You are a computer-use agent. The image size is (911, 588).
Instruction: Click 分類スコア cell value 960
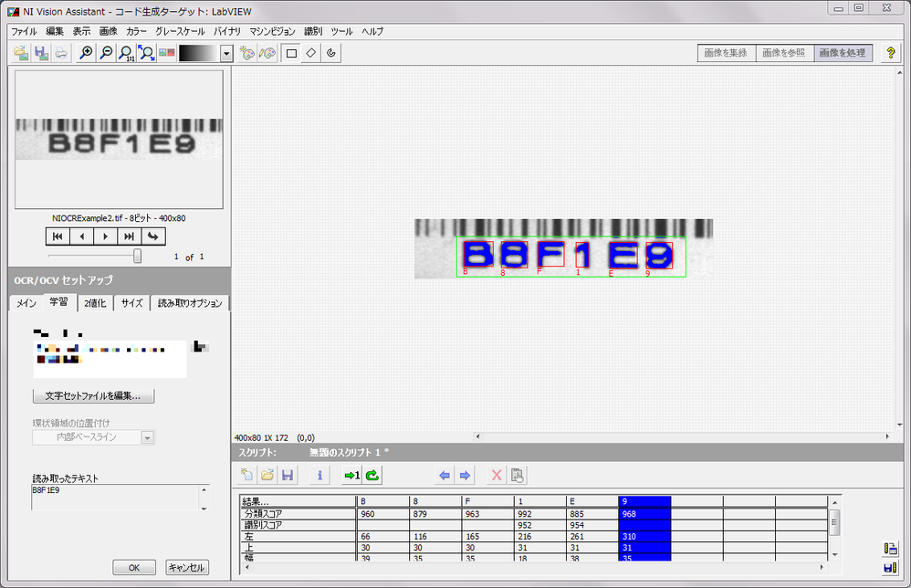382,514
